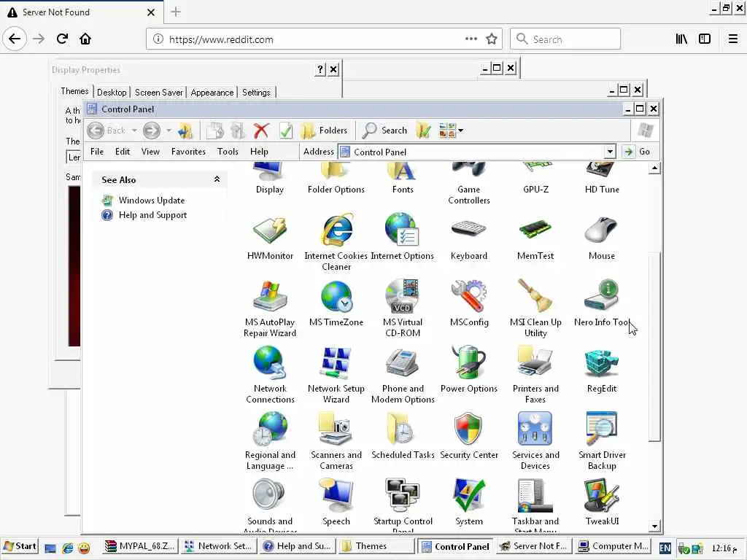Switch to Screen Saver tab
747x560 pixels.
(158, 93)
